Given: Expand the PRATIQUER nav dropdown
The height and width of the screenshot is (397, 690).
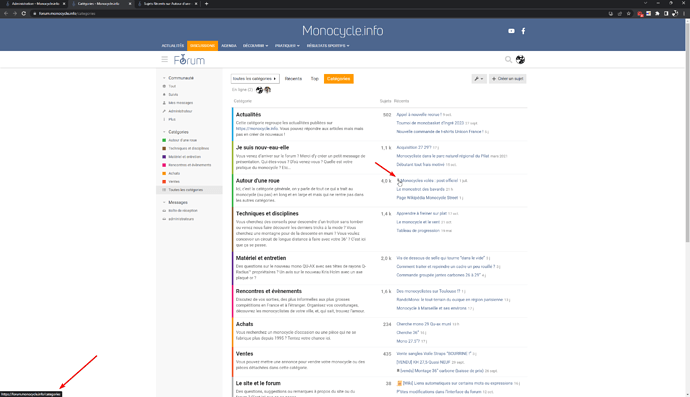Looking at the screenshot, I should tap(287, 46).
